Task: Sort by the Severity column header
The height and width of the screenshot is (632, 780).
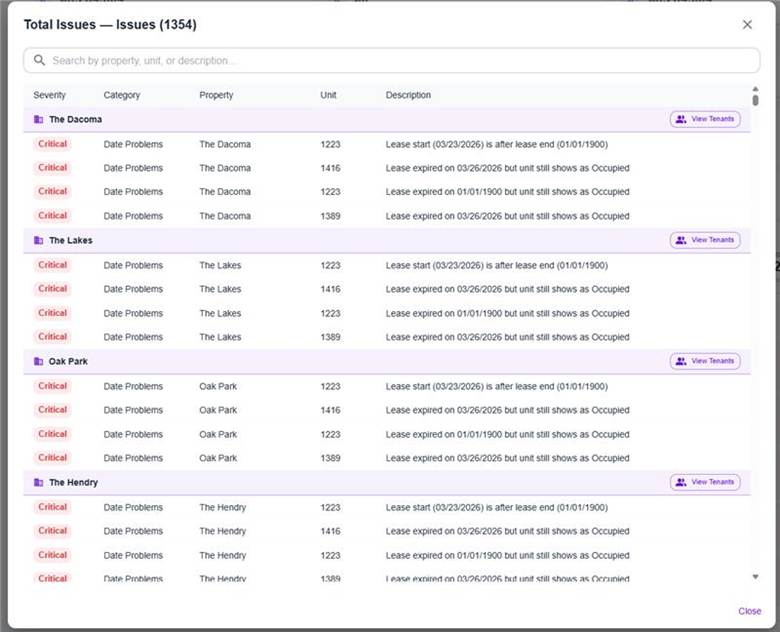Action: click(x=49, y=95)
